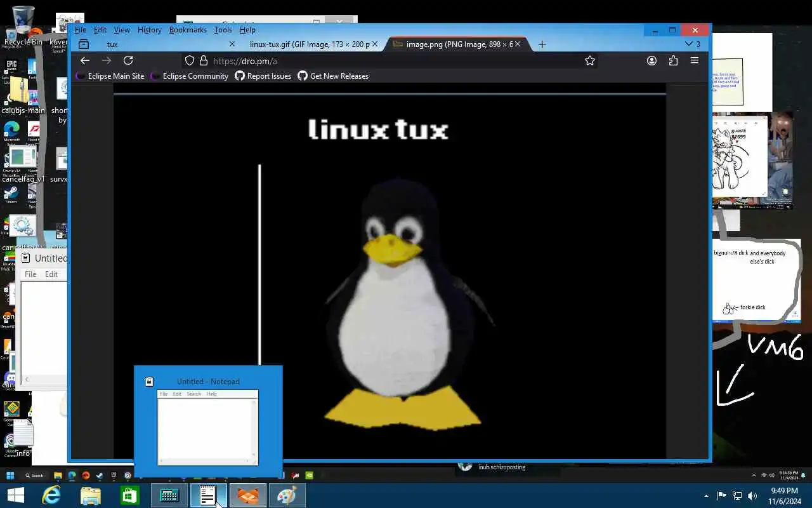812x508 pixels.
Task: Open the Windows Start button
Action: click(x=16, y=495)
